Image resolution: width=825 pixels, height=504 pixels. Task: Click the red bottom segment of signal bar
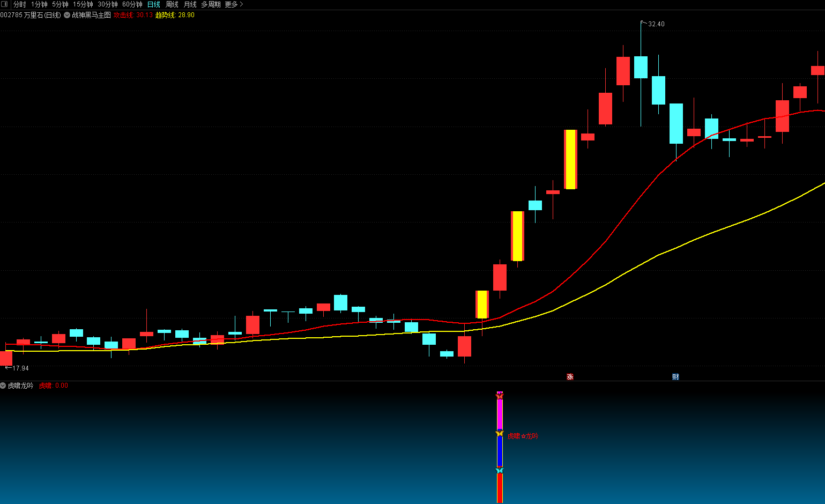click(x=500, y=488)
